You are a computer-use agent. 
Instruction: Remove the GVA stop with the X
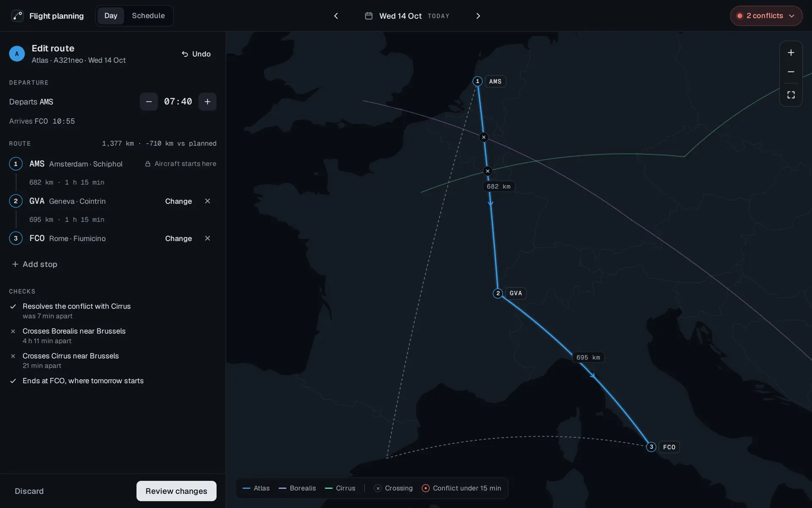click(x=208, y=201)
